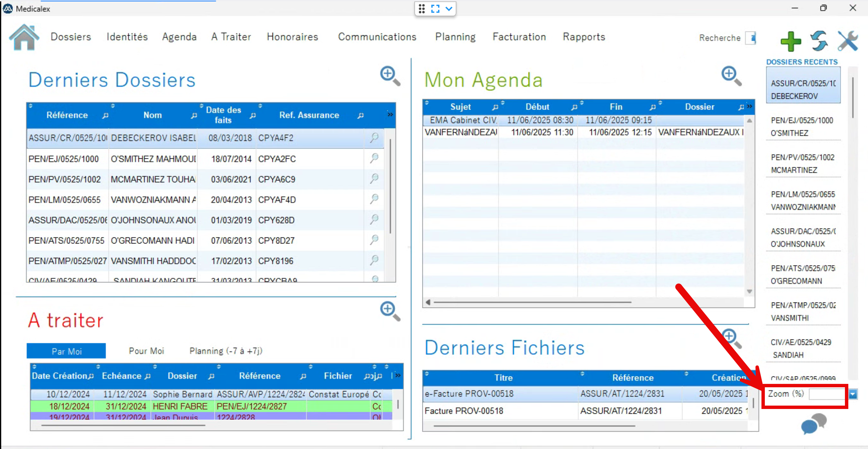Click the refresh arrows icon
Image resolution: width=868 pixels, height=449 pixels.
pos(819,41)
